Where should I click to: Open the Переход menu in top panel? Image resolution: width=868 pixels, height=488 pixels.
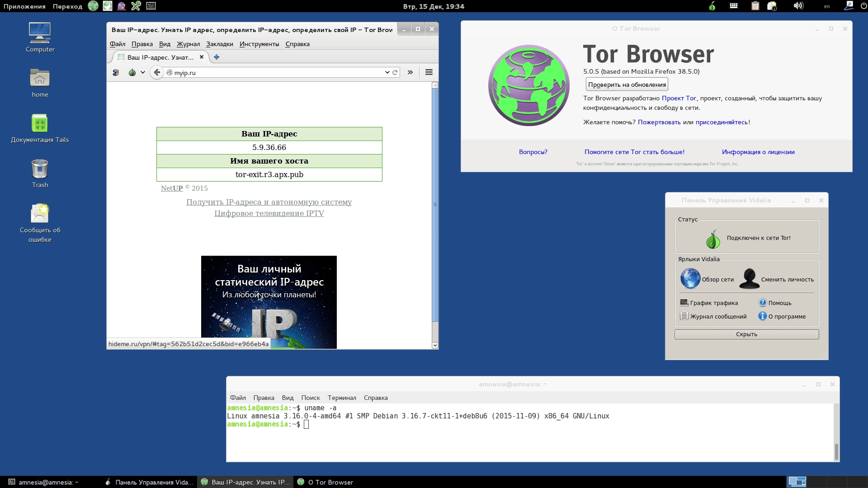[67, 6]
